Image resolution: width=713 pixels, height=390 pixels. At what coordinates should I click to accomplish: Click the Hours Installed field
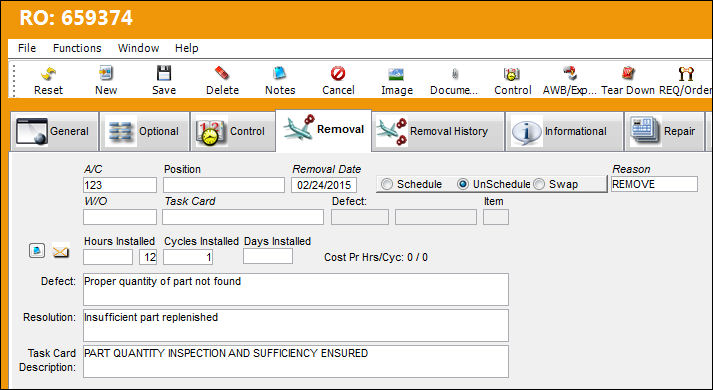pos(108,257)
